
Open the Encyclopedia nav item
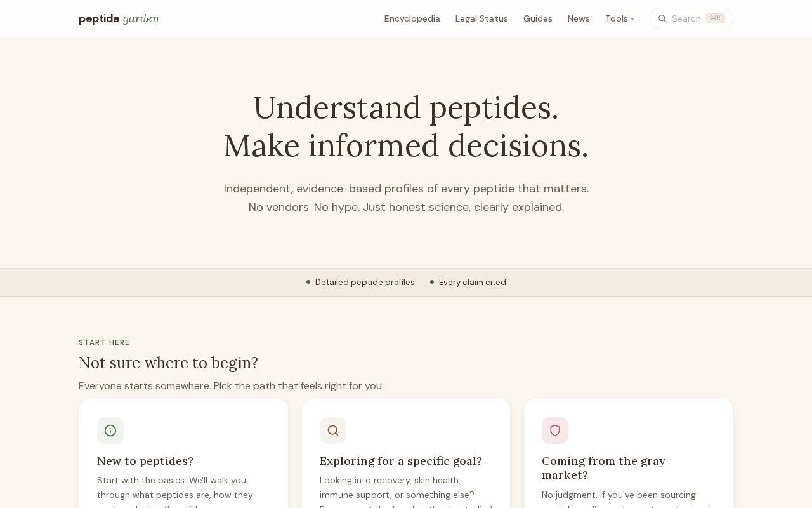(412, 18)
